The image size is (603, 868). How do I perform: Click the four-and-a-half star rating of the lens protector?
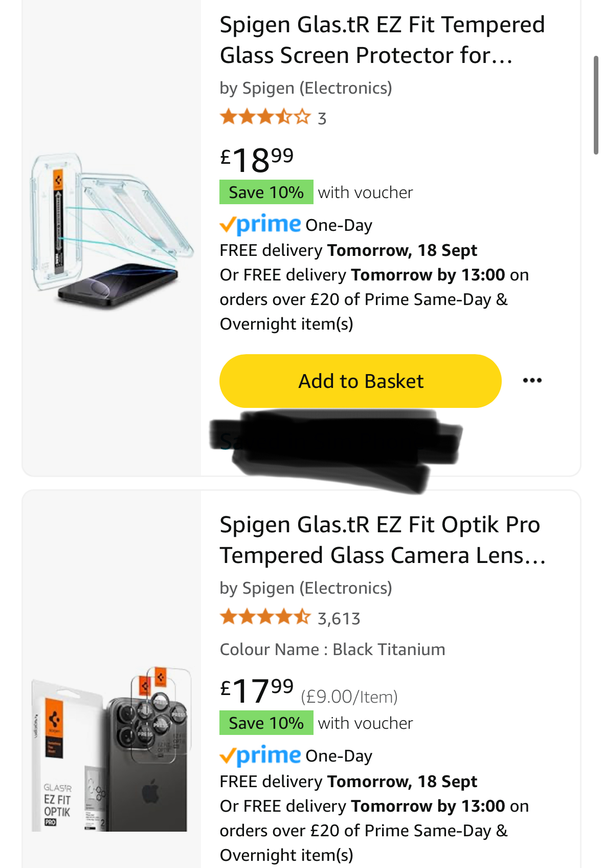tap(265, 617)
